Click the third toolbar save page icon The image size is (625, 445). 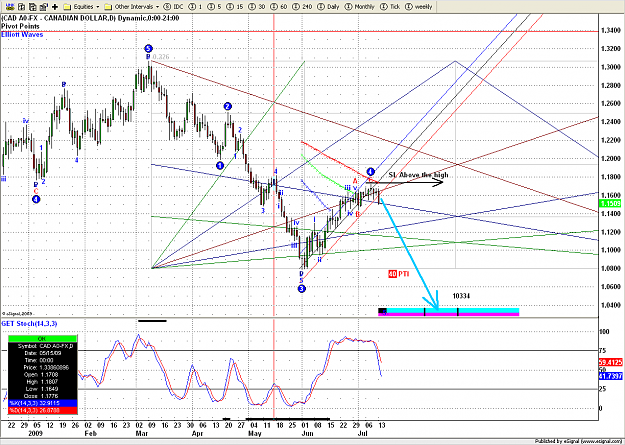pyautogui.click(x=33, y=6)
